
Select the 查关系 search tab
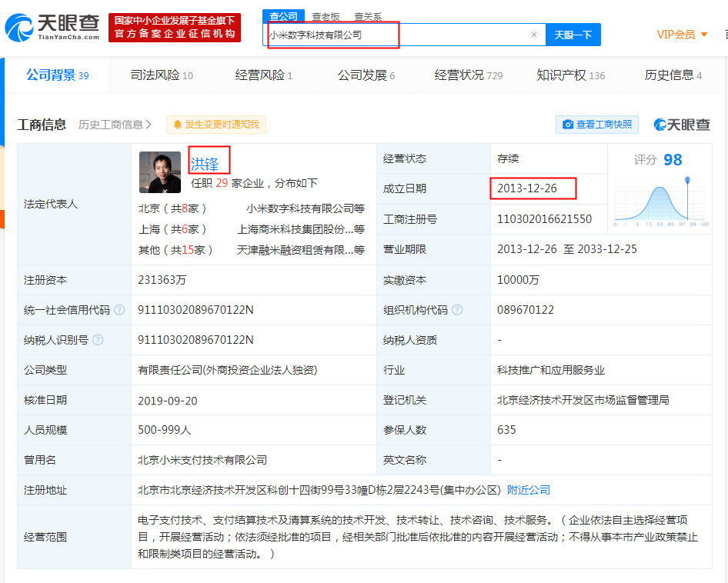368,17
